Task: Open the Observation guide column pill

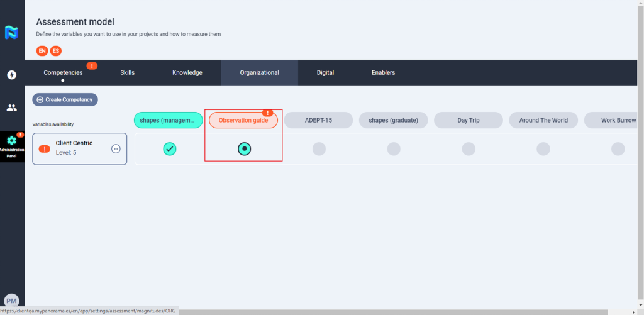Action: point(243,120)
